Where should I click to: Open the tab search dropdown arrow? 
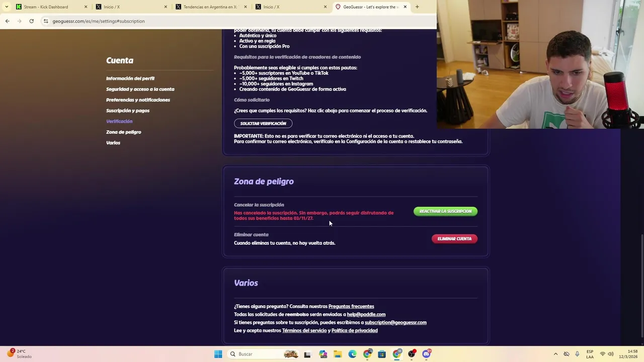click(6, 7)
